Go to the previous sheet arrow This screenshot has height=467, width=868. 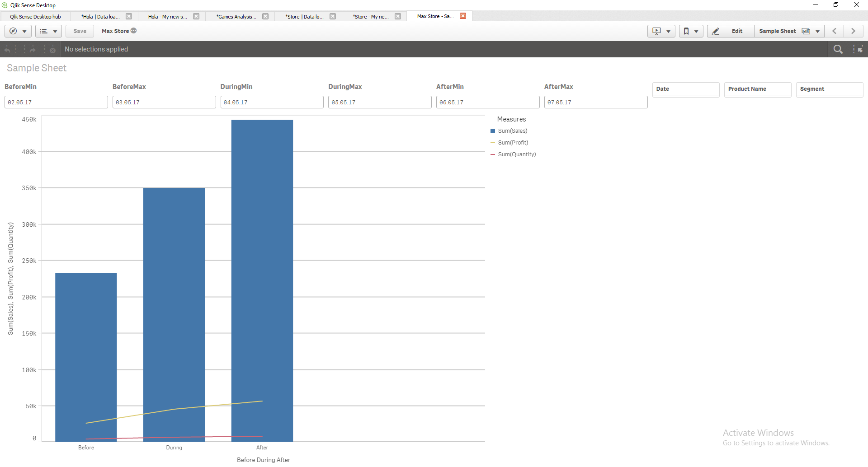835,31
